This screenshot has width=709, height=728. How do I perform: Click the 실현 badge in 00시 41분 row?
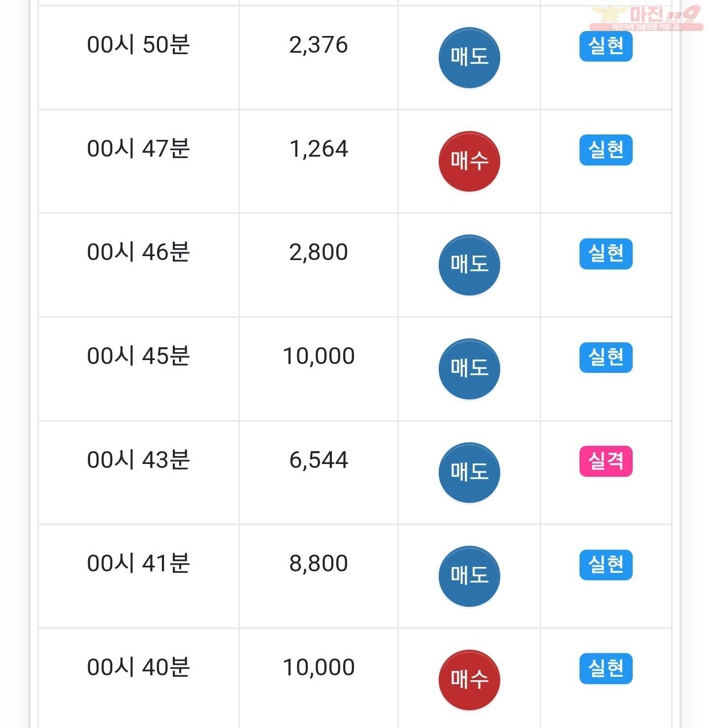(606, 565)
